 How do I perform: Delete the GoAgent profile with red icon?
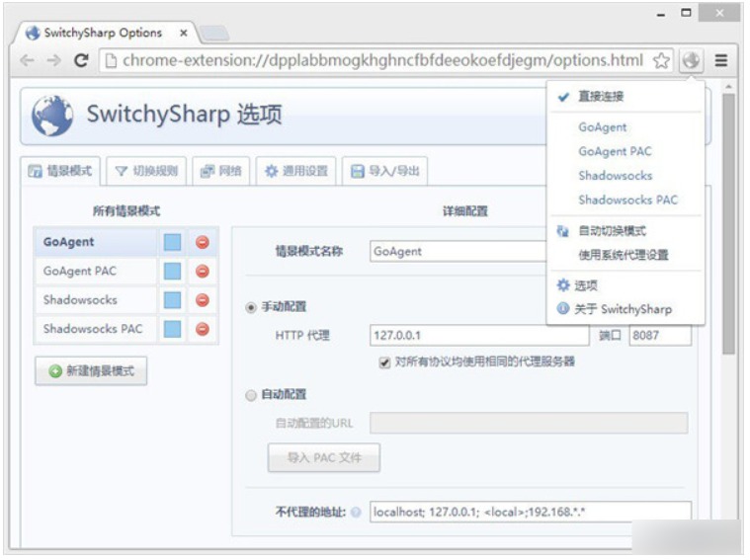pyautogui.click(x=203, y=242)
